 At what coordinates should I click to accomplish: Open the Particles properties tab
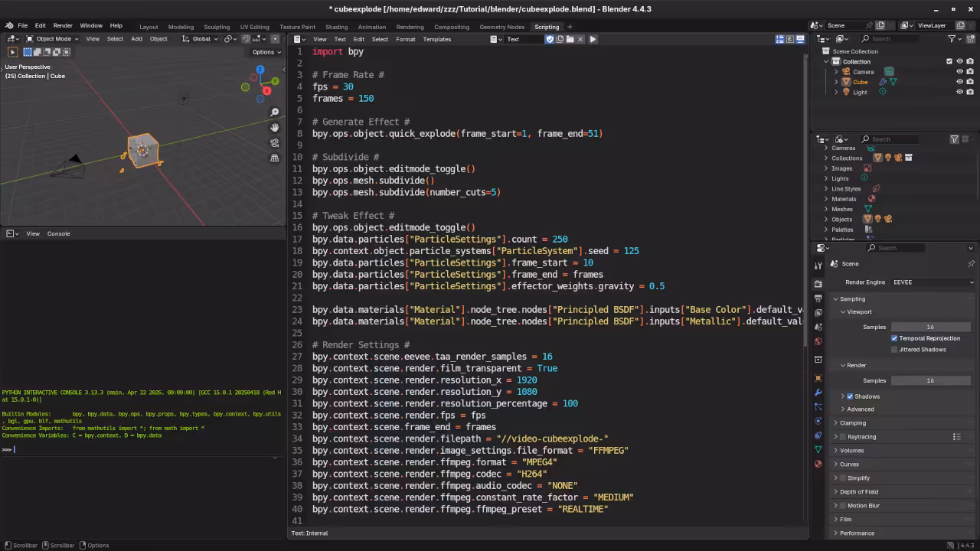[x=818, y=406]
